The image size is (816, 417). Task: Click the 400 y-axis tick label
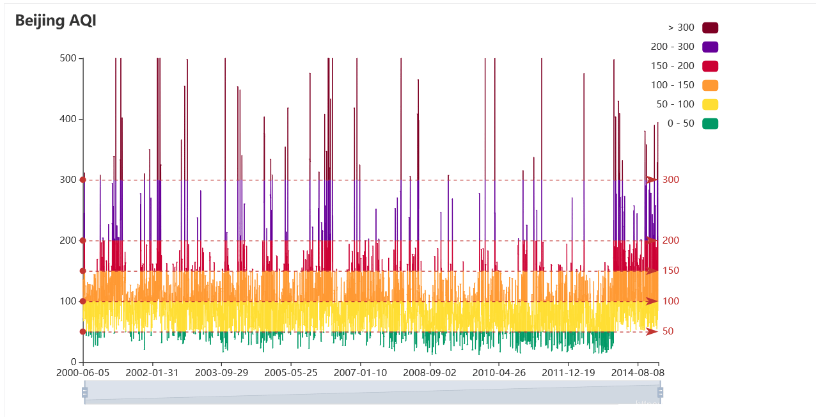69,119
